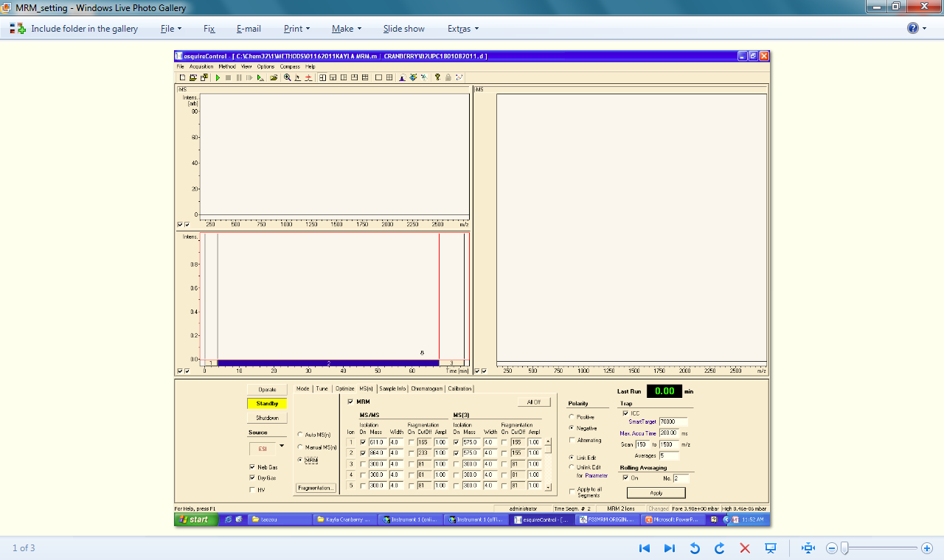Start slide show from bottom bar icon

[x=771, y=548]
